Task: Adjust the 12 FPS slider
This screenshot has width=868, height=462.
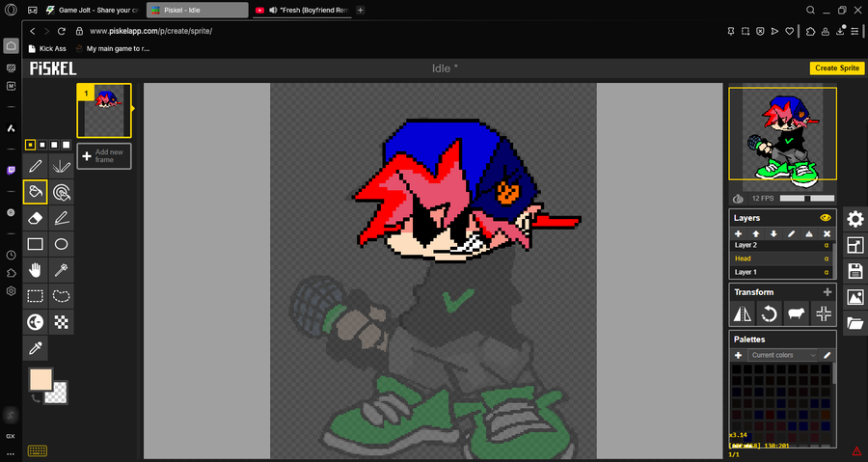Action: (x=806, y=199)
